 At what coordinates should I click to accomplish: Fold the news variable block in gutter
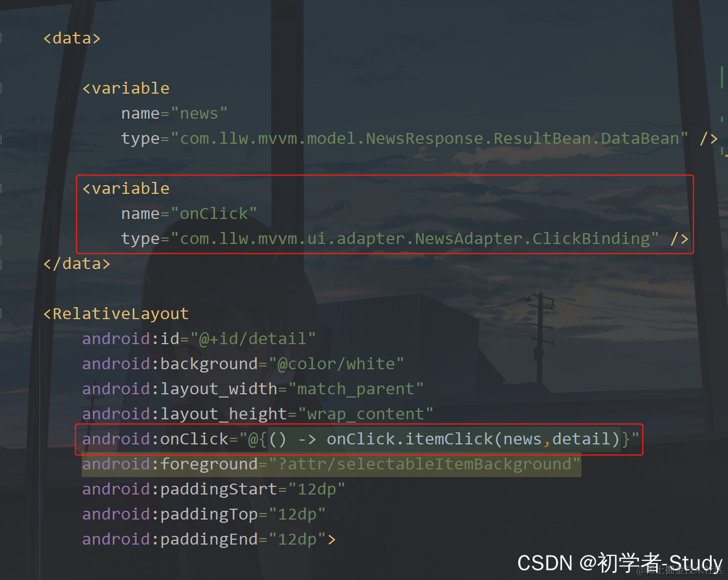coord(1,88)
